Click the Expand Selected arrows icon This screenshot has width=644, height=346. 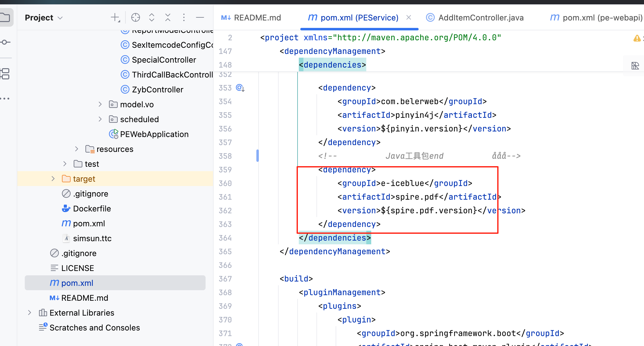(152, 18)
